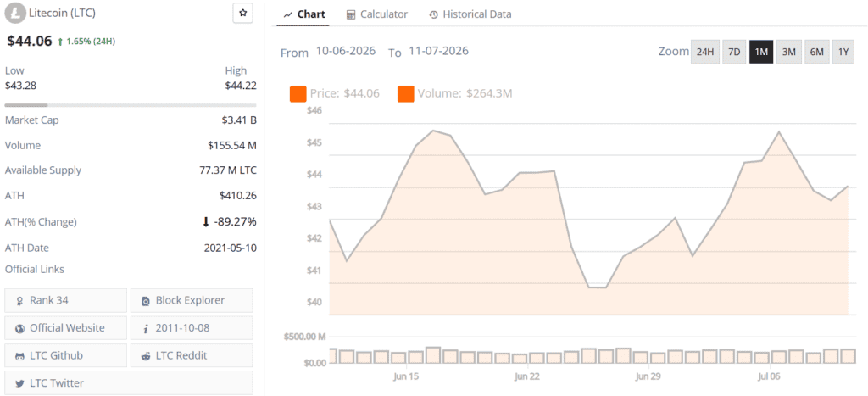Click the ATH value $410.26
The height and width of the screenshot is (396, 868).
point(238,196)
